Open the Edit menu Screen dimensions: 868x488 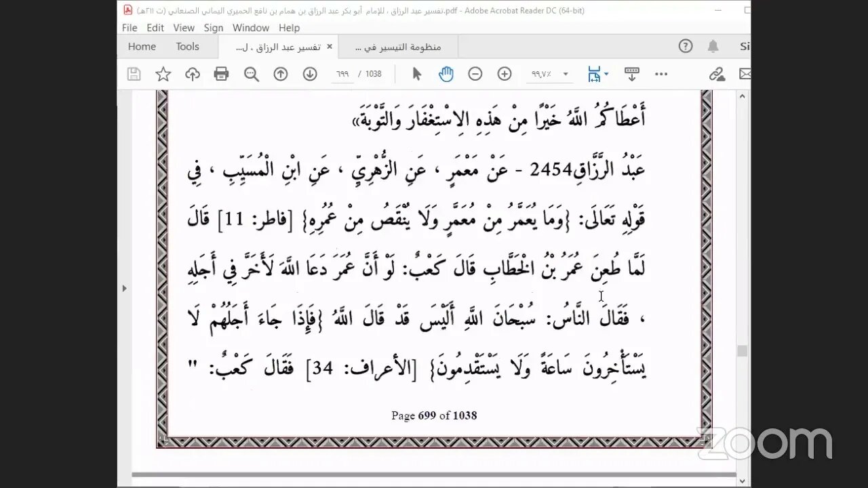pos(155,28)
